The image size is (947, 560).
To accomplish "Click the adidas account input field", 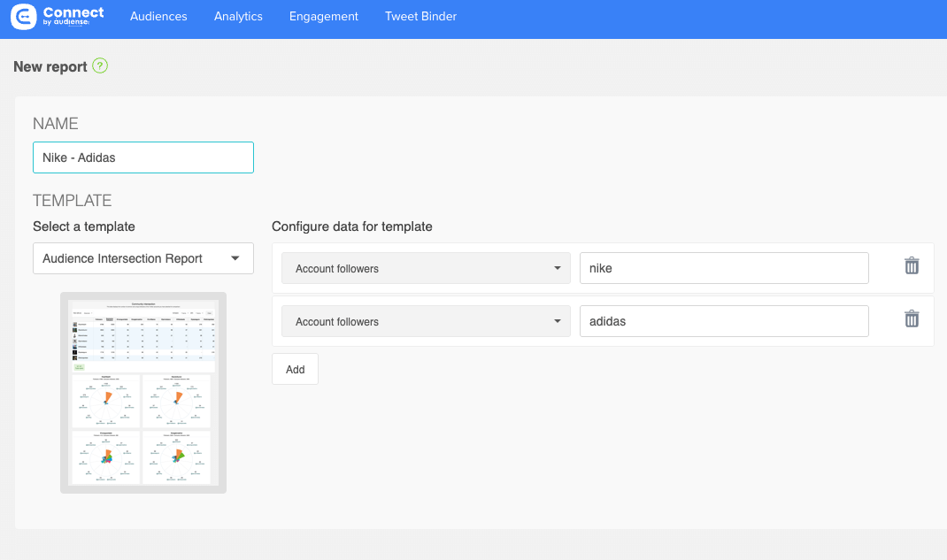I will pyautogui.click(x=724, y=321).
